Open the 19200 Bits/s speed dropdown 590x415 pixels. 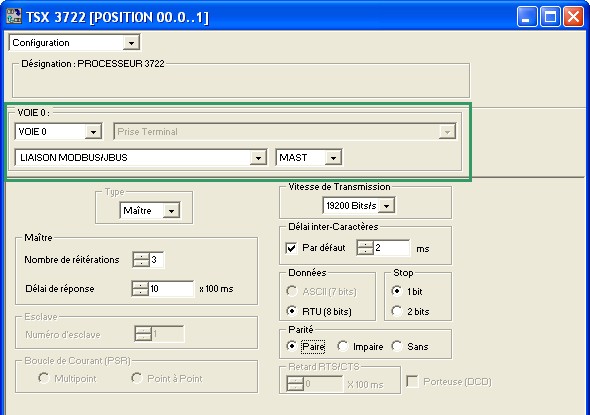(386, 206)
